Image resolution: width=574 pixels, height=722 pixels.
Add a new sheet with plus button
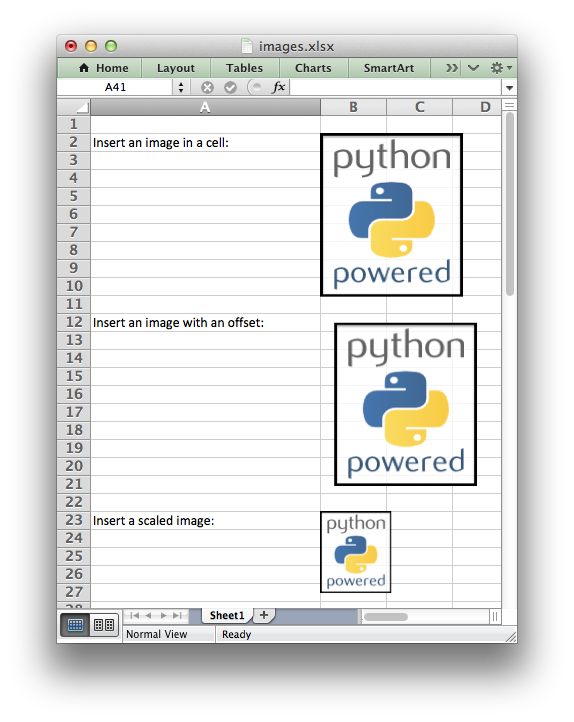pos(264,615)
